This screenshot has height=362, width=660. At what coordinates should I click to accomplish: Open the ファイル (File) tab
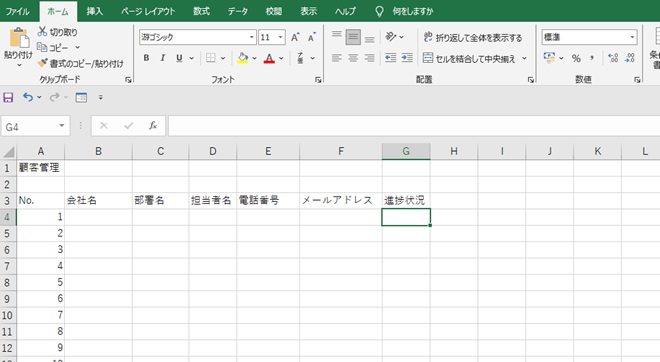coord(17,11)
